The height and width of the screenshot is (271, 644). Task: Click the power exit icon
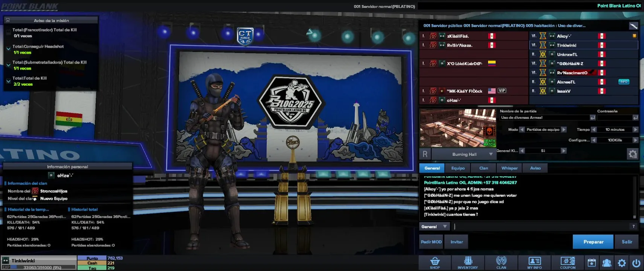pos(636,263)
